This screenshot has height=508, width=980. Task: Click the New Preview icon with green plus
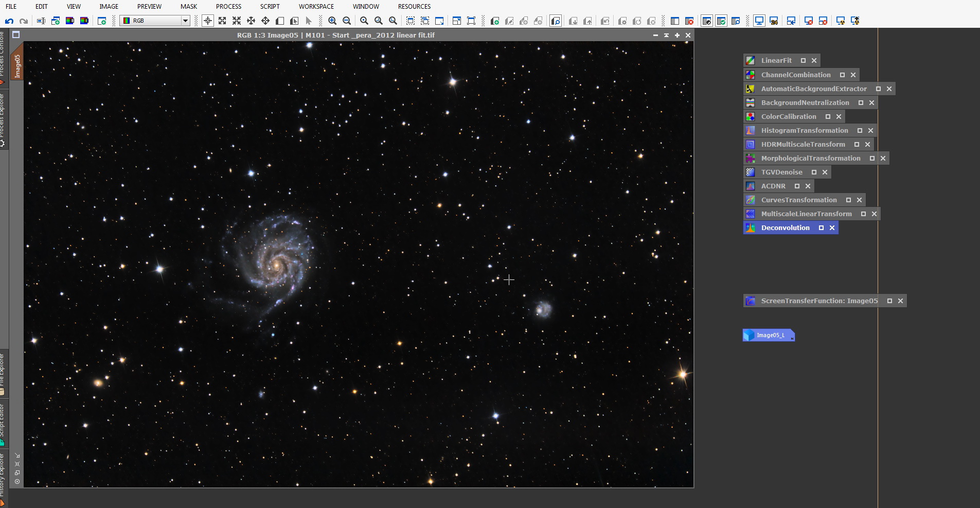pyautogui.click(x=495, y=21)
